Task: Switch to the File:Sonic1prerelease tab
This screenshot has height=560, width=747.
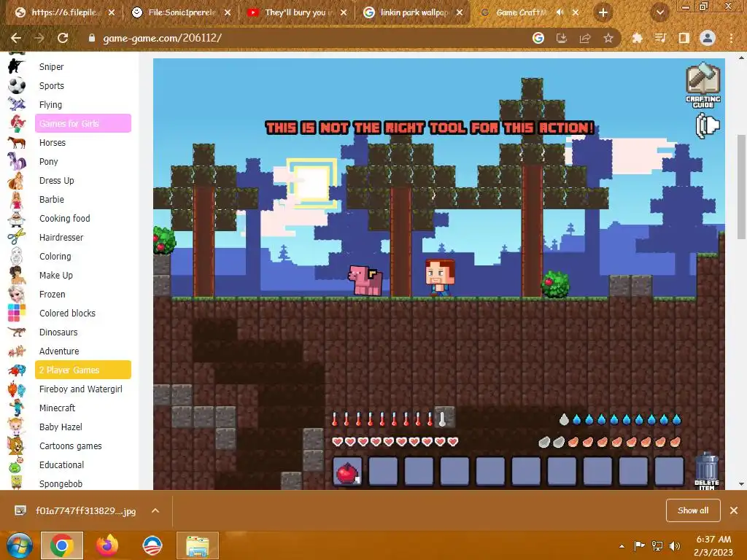Action: pos(182,13)
